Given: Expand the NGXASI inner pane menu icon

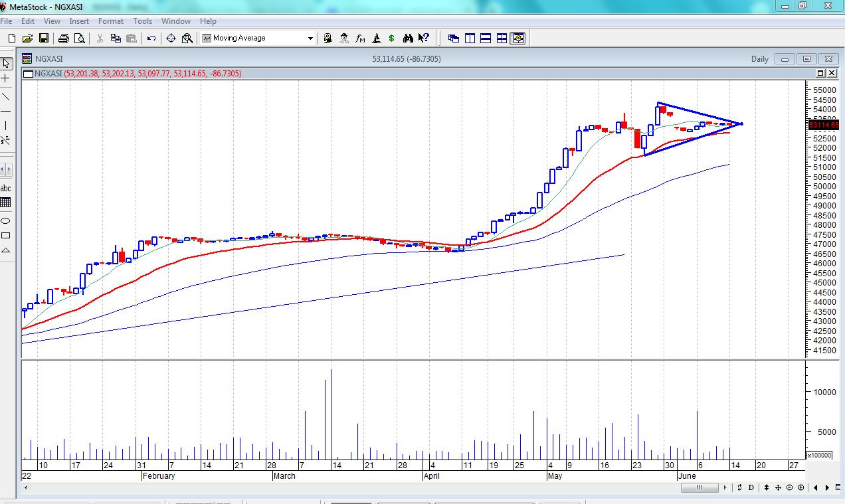Looking at the screenshot, I should 28,74.
